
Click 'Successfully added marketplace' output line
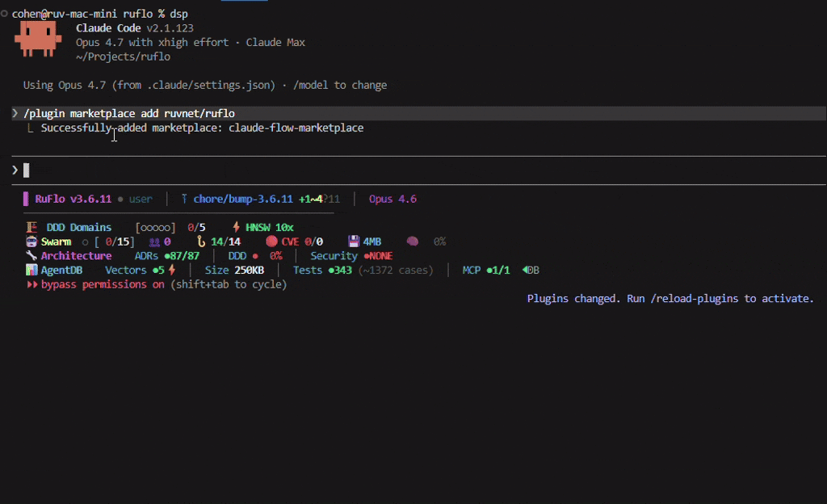tap(202, 128)
